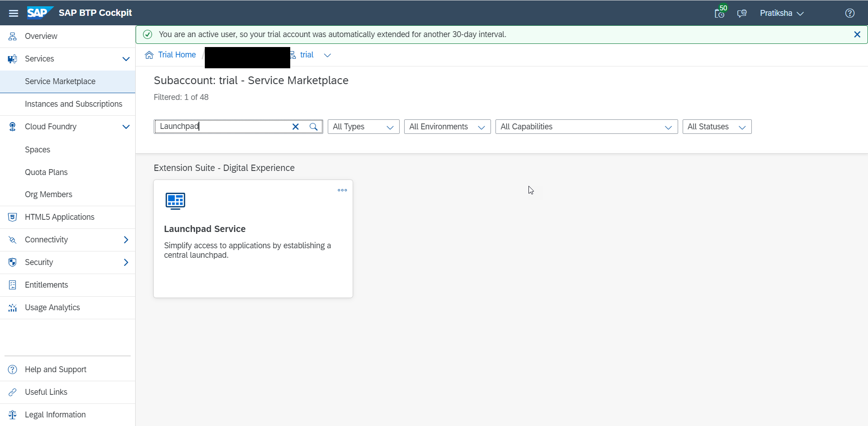
Task: Expand the Security sidebar section
Action: 126,262
